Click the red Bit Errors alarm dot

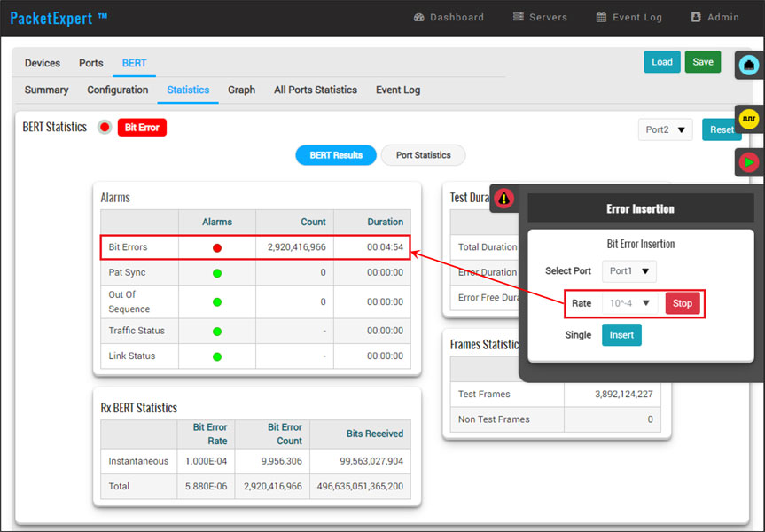217,248
